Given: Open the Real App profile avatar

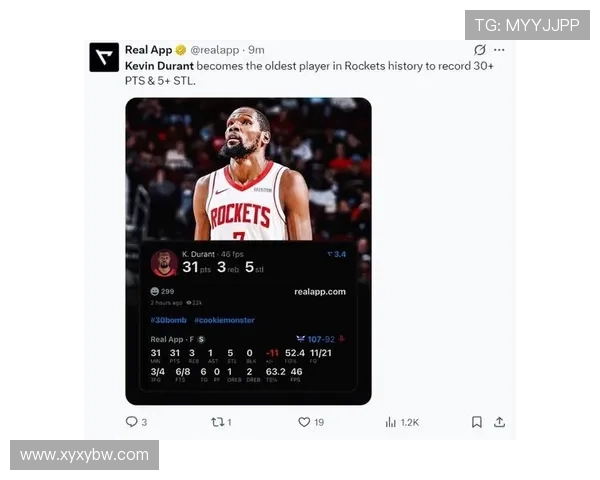Looking at the screenshot, I should click(104, 57).
